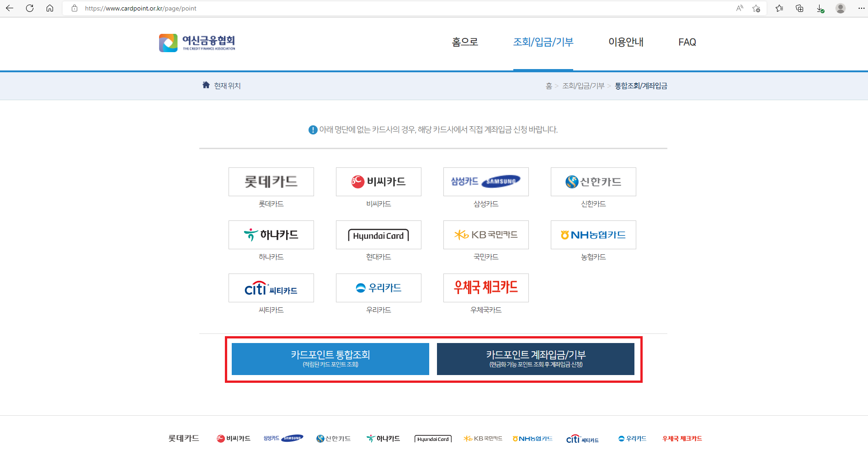
Task: Select the Citi 씨티카드 logo
Action: coord(271,288)
